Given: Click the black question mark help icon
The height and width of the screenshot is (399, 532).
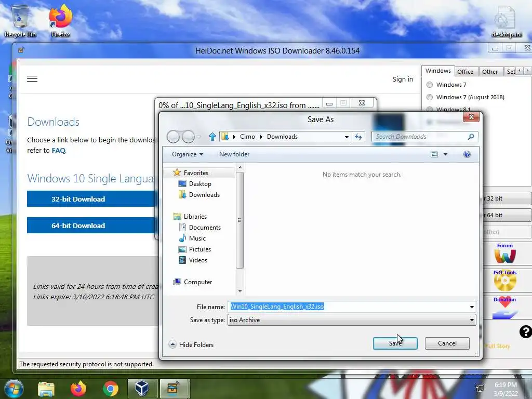Looking at the screenshot, I should click(526, 331).
